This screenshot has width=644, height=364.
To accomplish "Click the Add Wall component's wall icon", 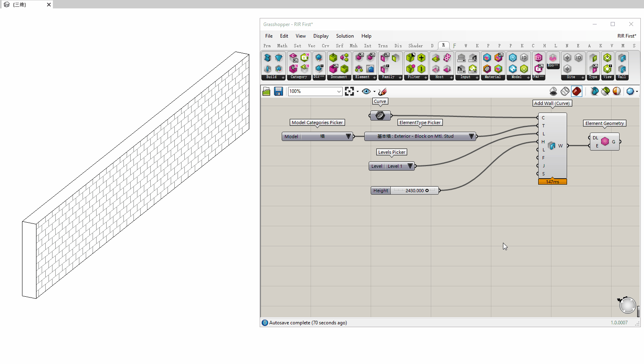I will tap(551, 146).
